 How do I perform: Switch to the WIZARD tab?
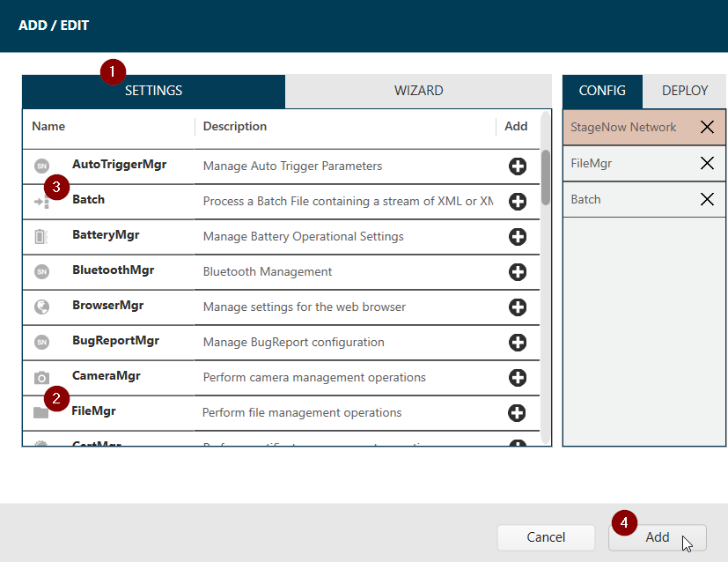click(x=418, y=90)
